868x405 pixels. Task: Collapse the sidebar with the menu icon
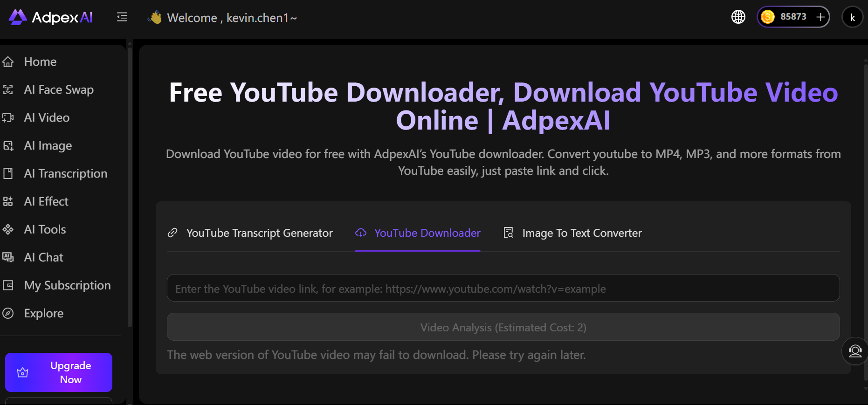(x=122, y=17)
